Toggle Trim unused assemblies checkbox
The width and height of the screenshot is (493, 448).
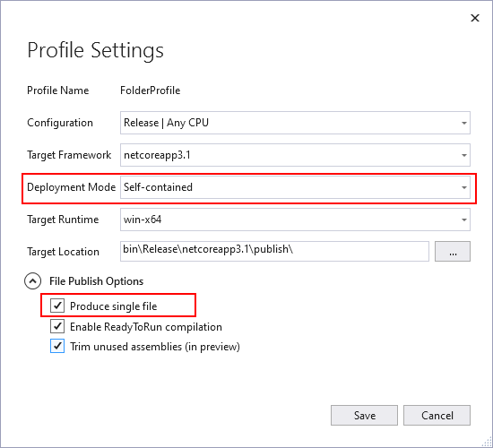[57, 346]
